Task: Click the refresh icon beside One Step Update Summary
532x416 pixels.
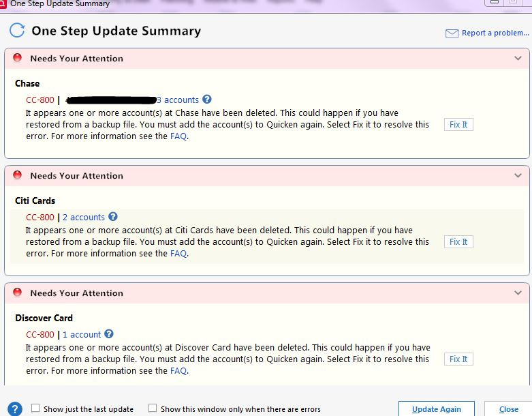Action: tap(17, 30)
